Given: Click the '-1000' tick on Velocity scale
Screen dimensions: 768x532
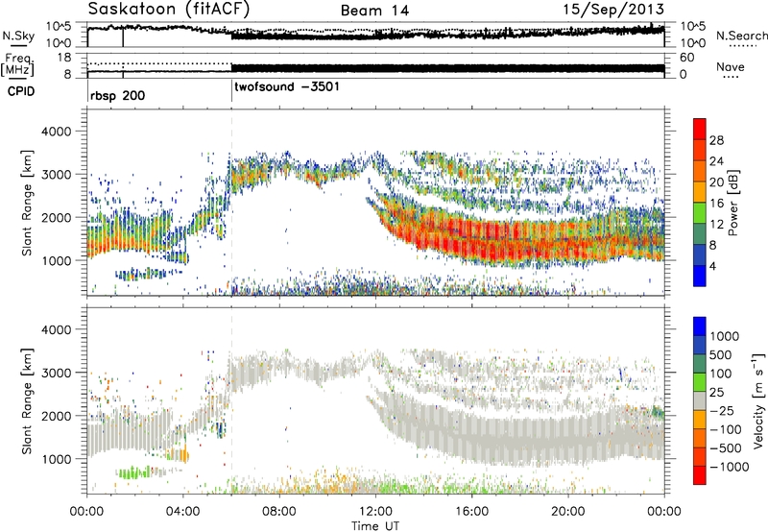Looking at the screenshot, I should [x=730, y=467].
